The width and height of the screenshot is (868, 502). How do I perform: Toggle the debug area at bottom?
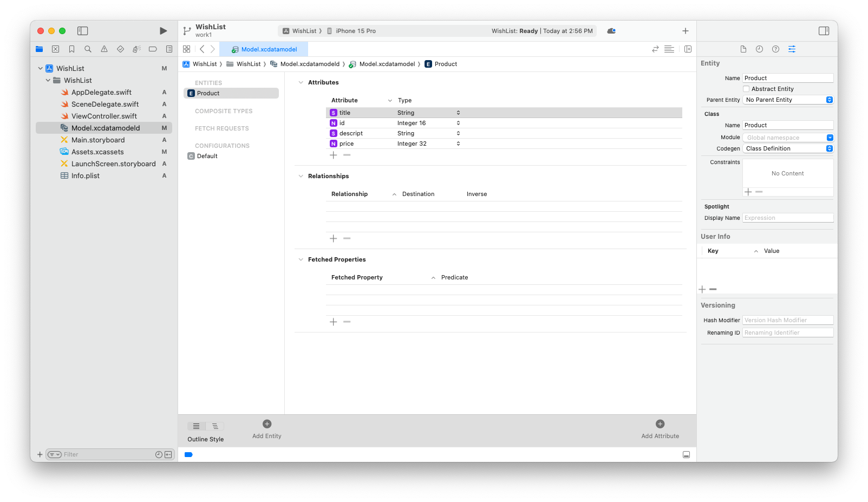point(686,455)
